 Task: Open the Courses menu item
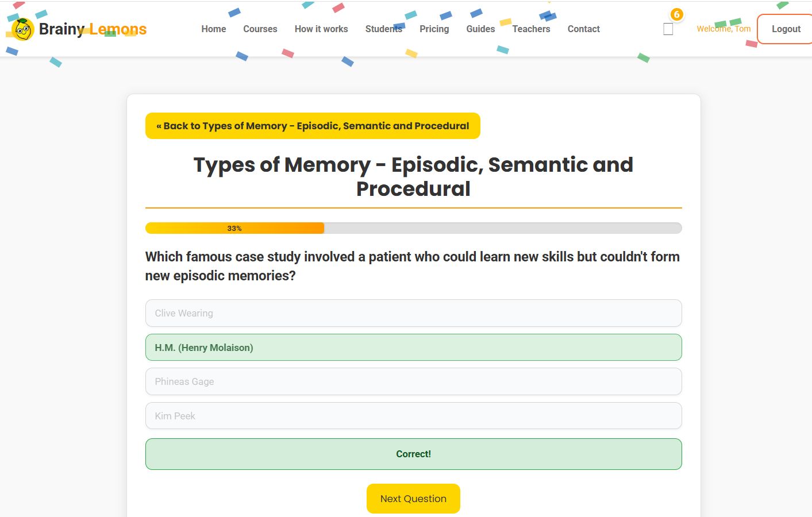(x=260, y=29)
